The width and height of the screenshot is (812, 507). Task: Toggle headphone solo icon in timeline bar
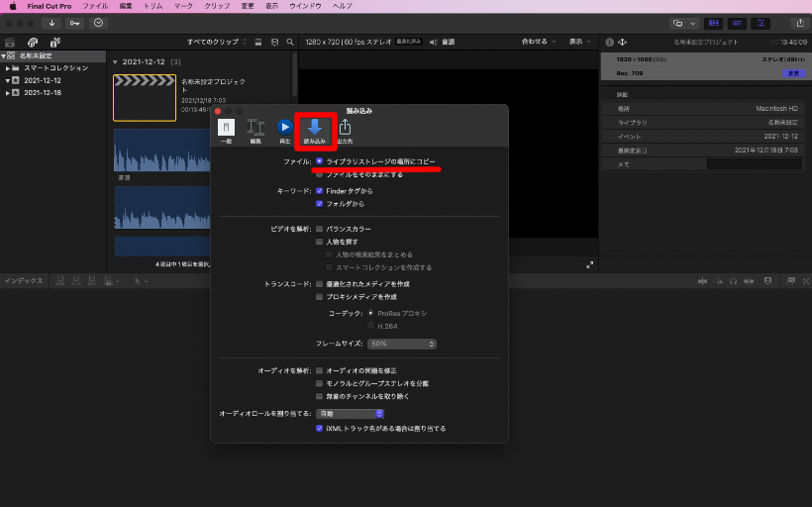tap(734, 281)
